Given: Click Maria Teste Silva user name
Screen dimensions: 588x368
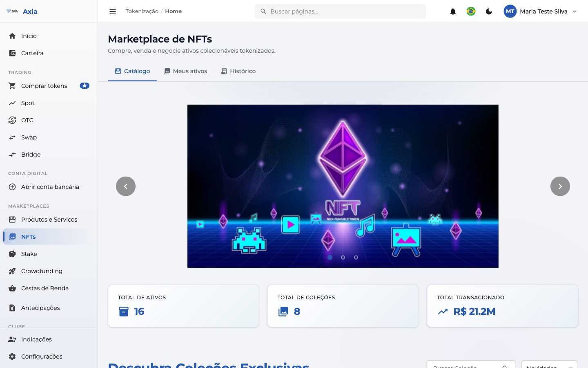Looking at the screenshot, I should [x=543, y=11].
